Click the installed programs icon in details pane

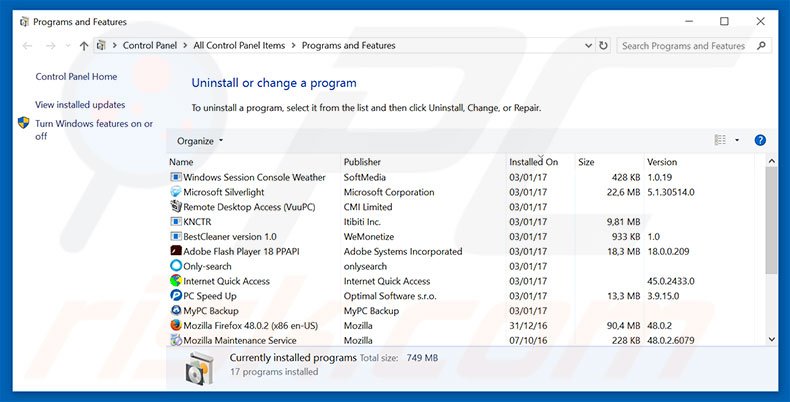(200, 367)
